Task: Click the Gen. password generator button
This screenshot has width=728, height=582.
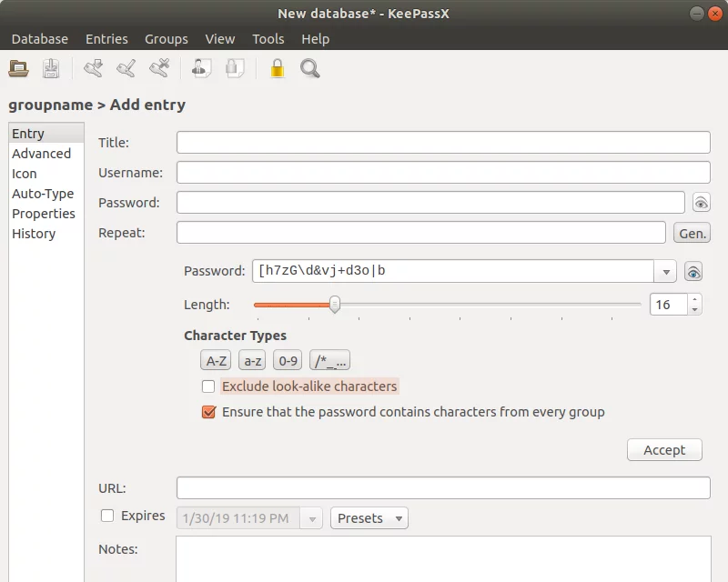Action: [x=693, y=233]
